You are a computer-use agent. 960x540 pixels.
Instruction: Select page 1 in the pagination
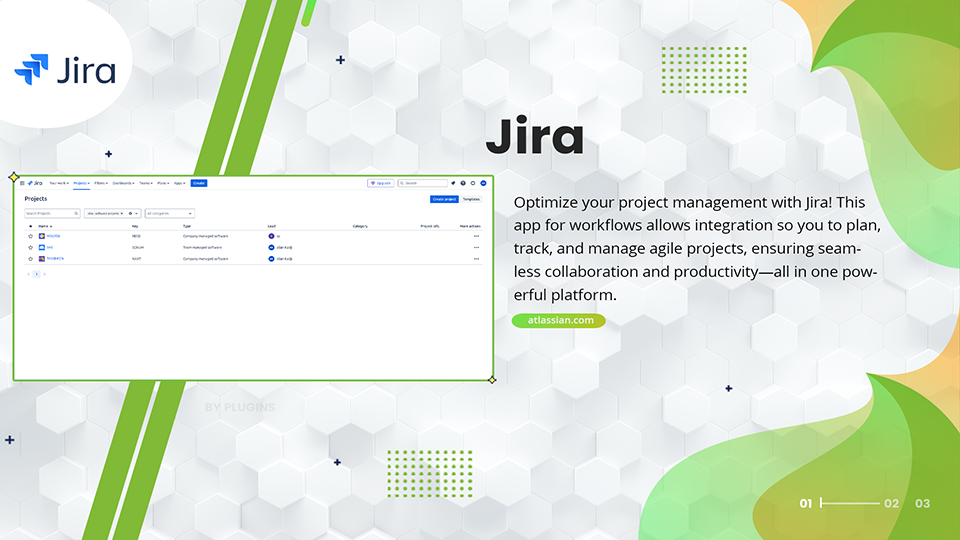tap(37, 274)
